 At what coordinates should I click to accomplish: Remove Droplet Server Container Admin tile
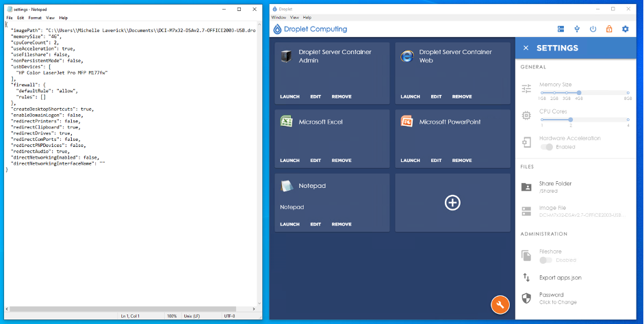342,97
